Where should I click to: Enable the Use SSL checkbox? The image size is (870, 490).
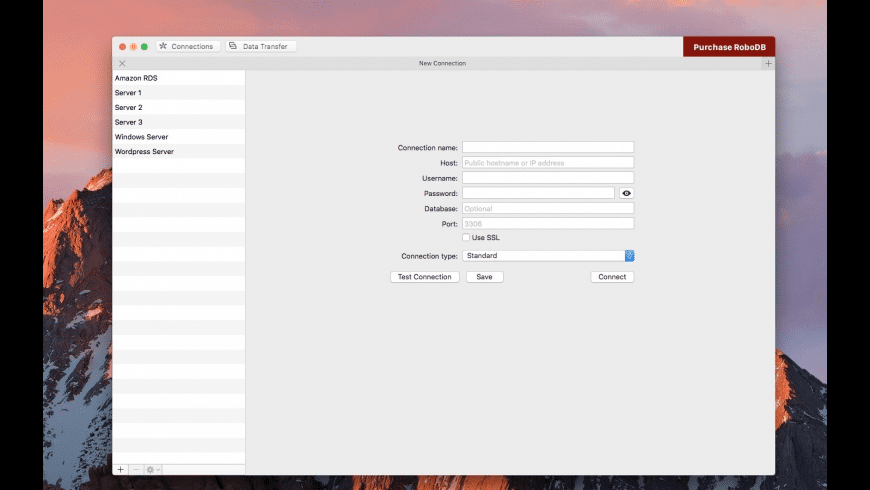[466, 238]
